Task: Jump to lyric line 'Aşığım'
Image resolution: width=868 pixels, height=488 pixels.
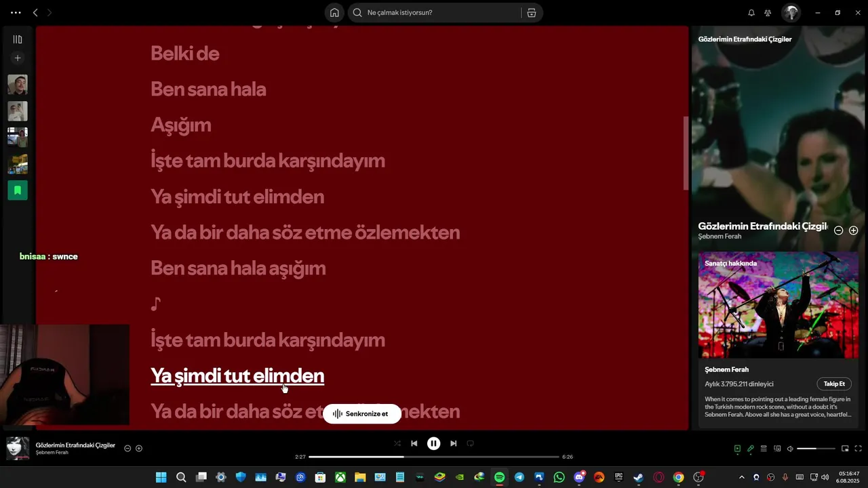Action: (180, 125)
